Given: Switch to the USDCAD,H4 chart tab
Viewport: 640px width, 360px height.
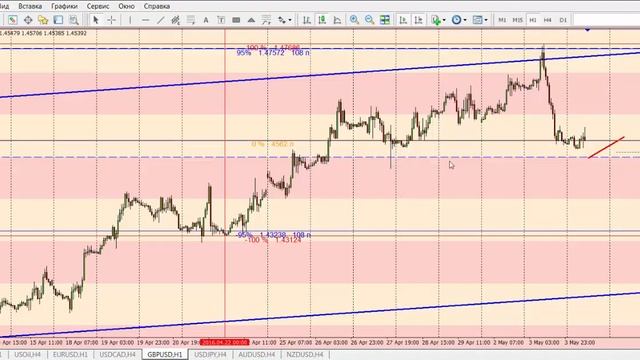Looking at the screenshot, I should point(118,355).
